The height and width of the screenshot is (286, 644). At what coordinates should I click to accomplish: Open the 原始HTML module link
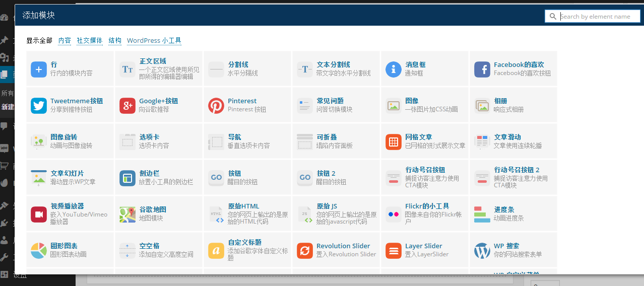click(x=243, y=206)
